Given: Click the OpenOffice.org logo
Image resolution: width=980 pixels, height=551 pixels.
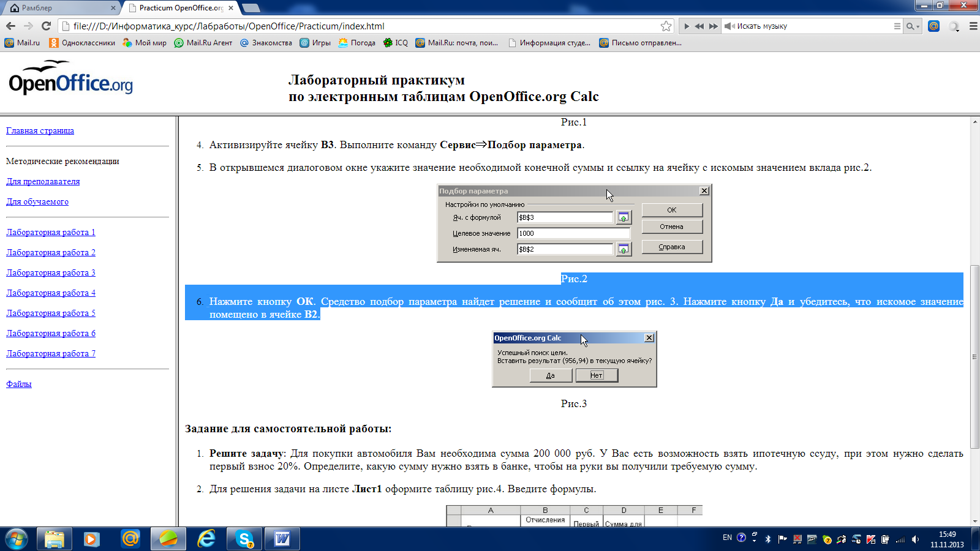Looking at the screenshot, I should [x=70, y=78].
